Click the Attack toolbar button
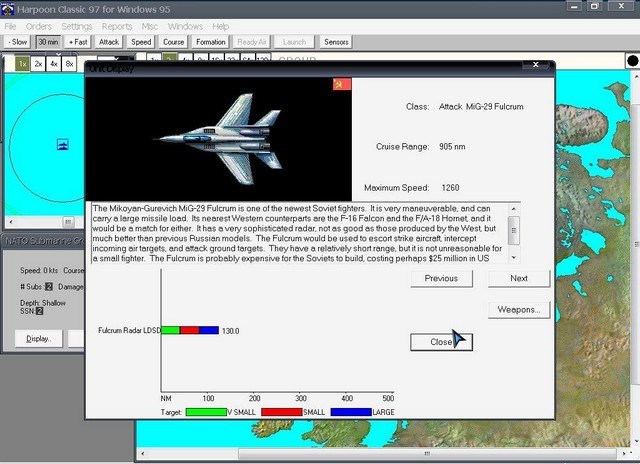The width and height of the screenshot is (640, 464). [109, 42]
